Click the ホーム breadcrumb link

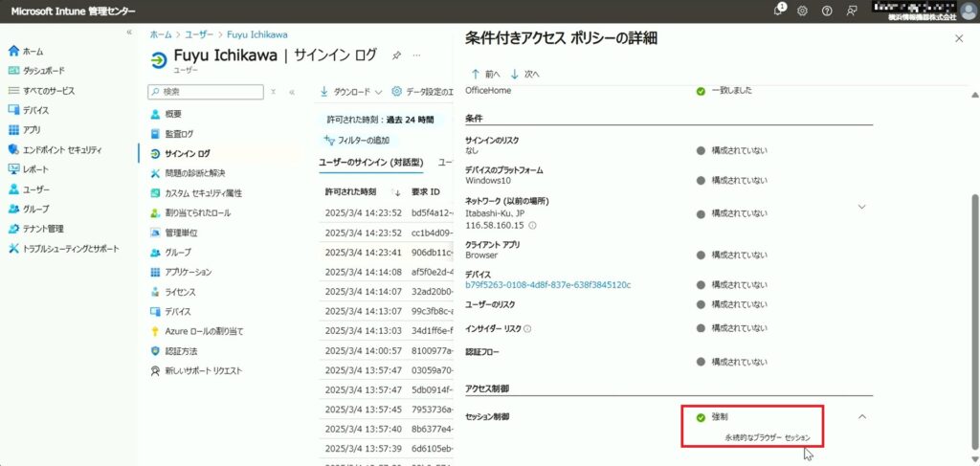coord(161,34)
